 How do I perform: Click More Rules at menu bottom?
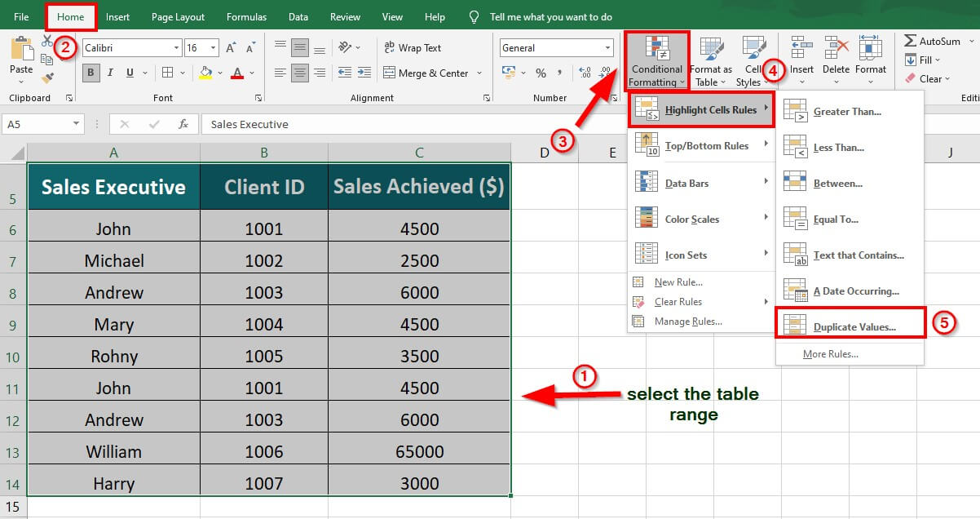[830, 354]
